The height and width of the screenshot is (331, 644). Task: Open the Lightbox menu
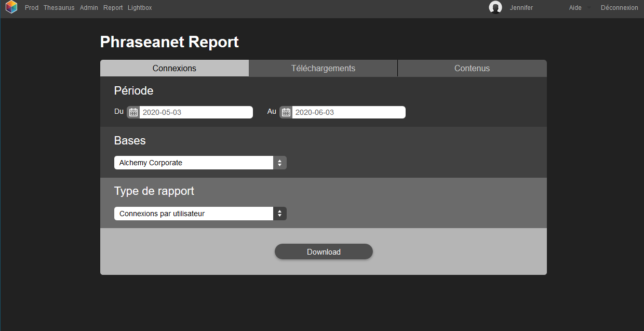139,7
